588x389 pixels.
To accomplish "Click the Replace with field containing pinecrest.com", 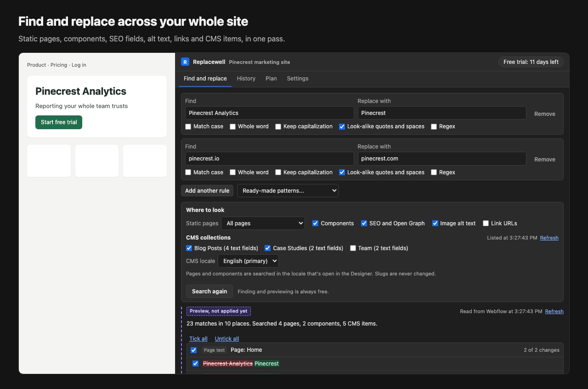I will pyautogui.click(x=442, y=159).
